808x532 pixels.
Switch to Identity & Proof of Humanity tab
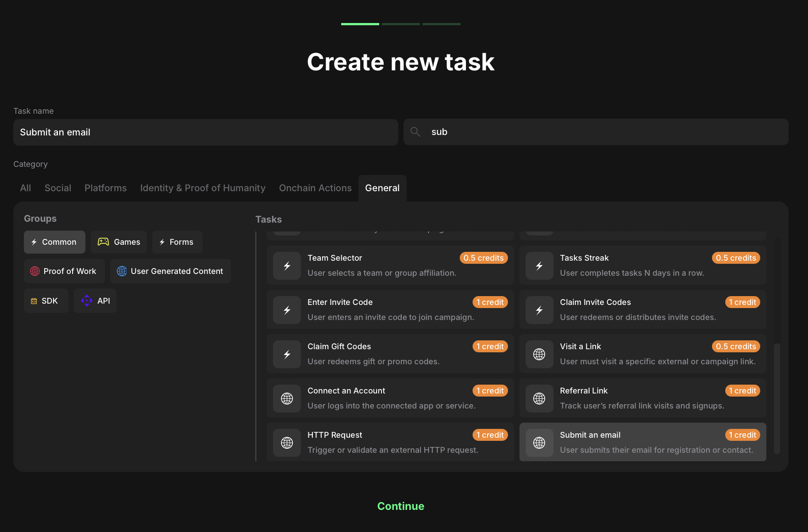(x=203, y=188)
